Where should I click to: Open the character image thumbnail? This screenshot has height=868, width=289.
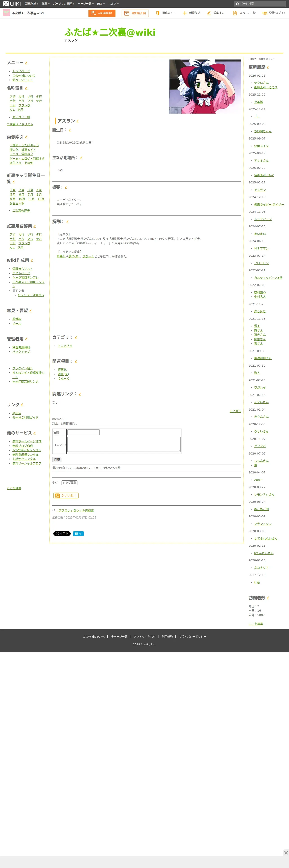coord(205,87)
